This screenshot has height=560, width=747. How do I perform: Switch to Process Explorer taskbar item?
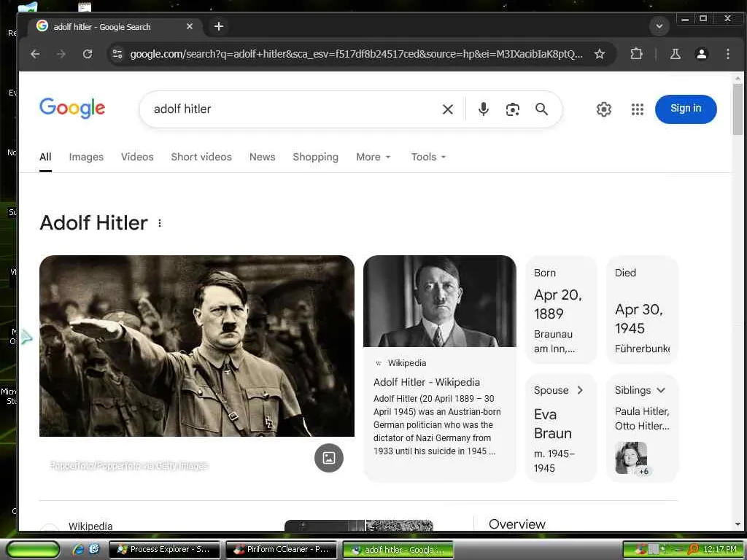coord(164,550)
